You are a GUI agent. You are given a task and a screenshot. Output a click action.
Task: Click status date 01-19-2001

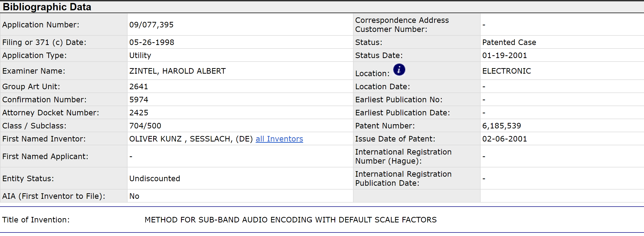click(x=504, y=56)
